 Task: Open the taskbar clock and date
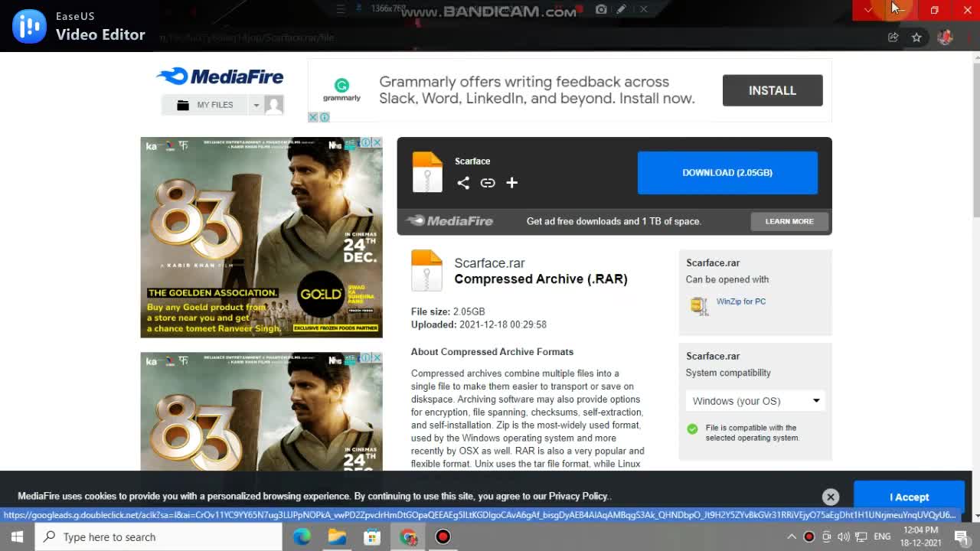(920, 536)
